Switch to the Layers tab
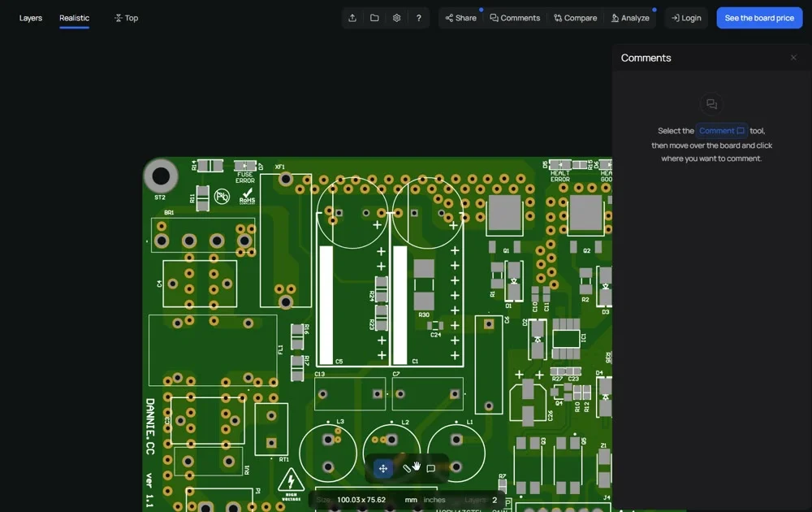Screen dimensions: 812x512 click(31, 18)
